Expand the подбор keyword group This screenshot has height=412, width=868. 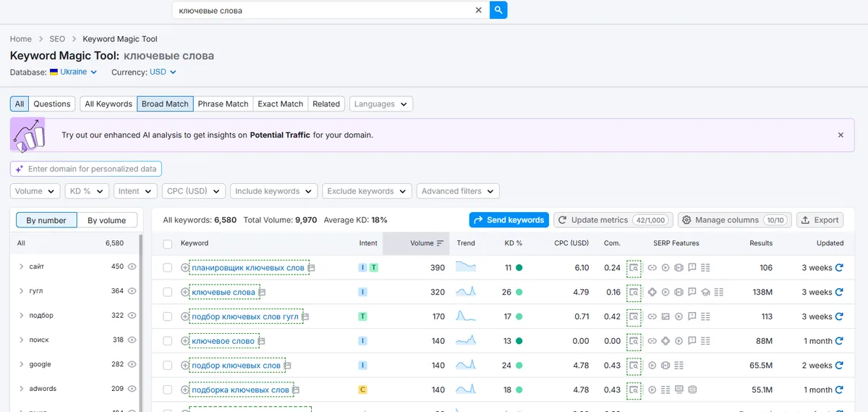pyautogui.click(x=22, y=316)
